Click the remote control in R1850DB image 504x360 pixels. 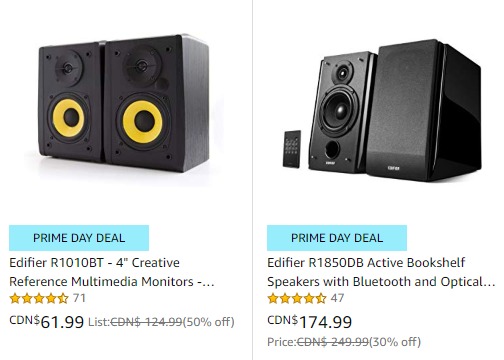click(x=292, y=149)
